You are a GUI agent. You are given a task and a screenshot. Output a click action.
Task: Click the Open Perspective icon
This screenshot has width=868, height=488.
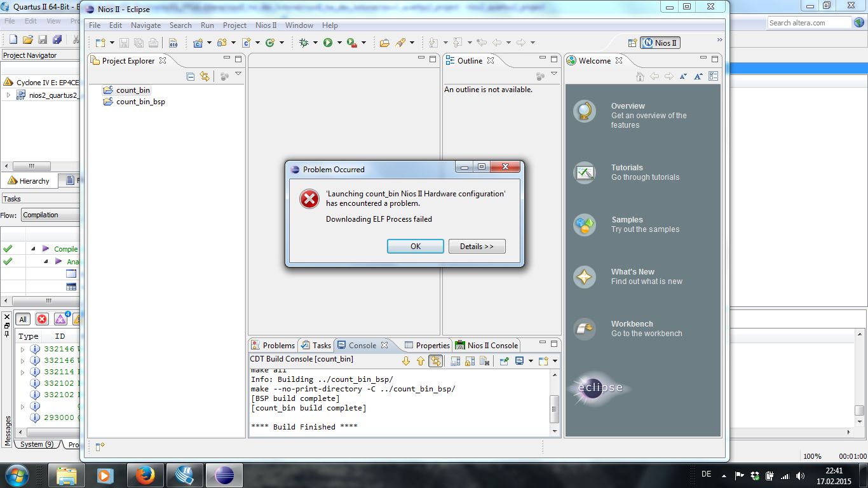tap(632, 43)
